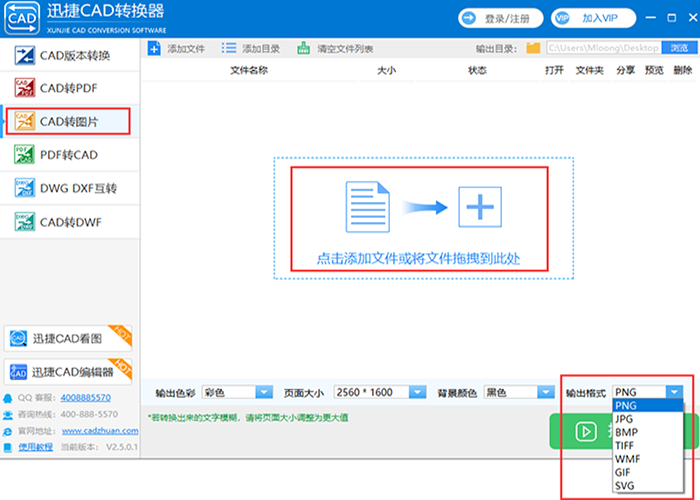
Task: Open 迅捷CAD编辑器 promo button
Action: [x=68, y=372]
